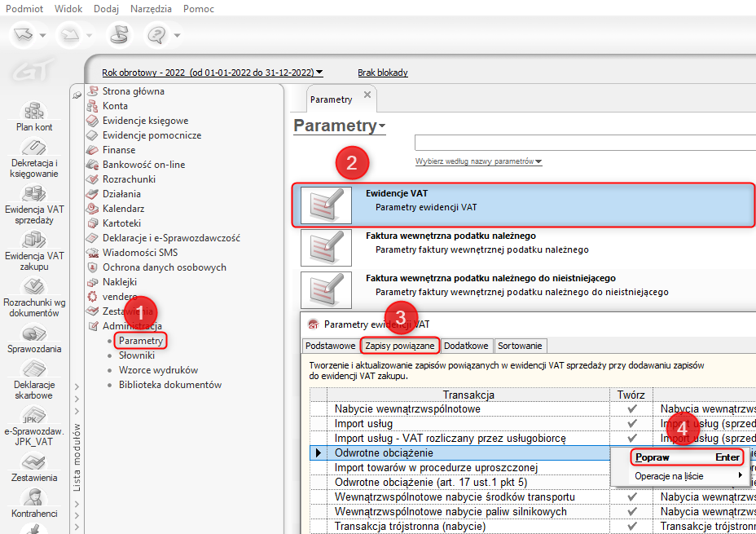Open Słowniki under Administracja

coord(137,355)
